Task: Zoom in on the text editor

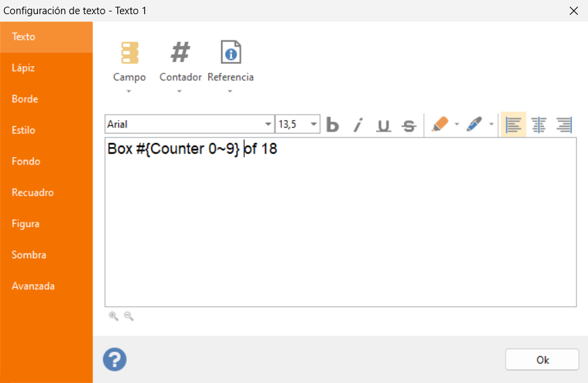Action: (113, 316)
